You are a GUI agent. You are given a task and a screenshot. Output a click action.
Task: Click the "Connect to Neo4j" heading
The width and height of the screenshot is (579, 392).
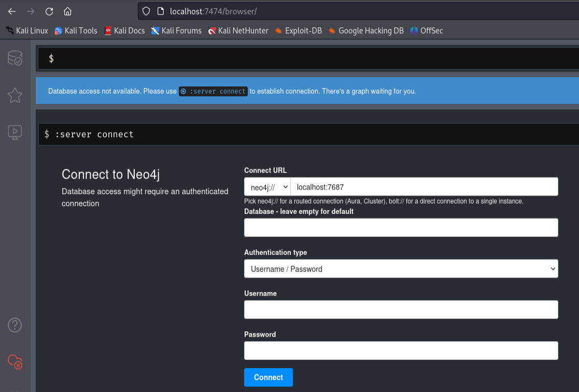click(x=111, y=175)
